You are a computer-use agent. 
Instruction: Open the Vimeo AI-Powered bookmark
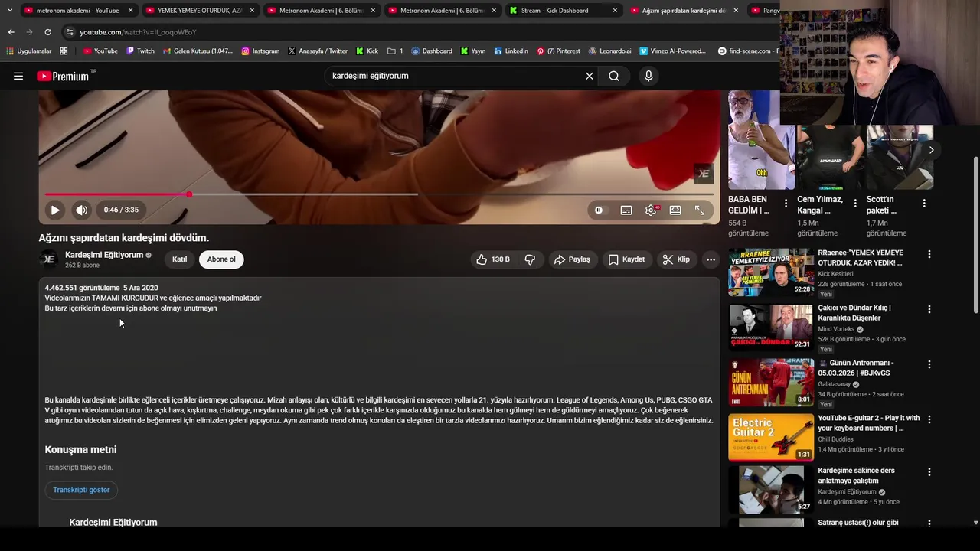tap(673, 51)
